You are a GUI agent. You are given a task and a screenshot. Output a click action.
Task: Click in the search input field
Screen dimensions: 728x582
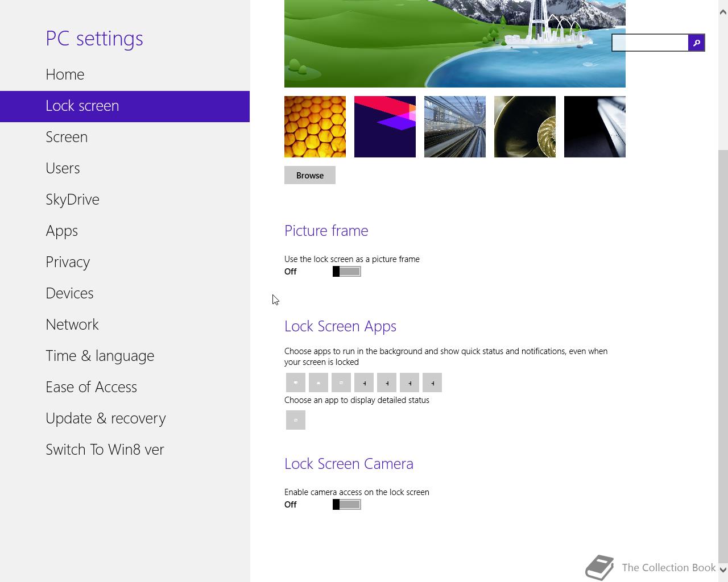tap(650, 43)
